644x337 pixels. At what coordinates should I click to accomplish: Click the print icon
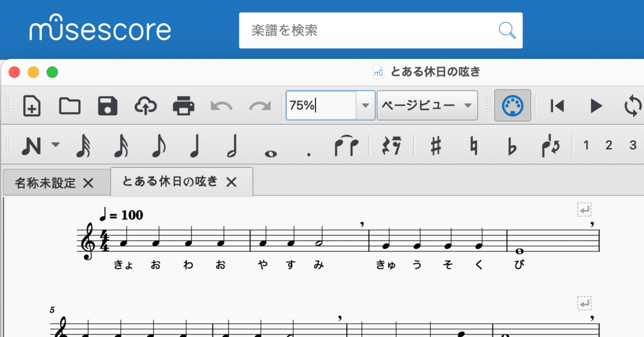coord(184,106)
